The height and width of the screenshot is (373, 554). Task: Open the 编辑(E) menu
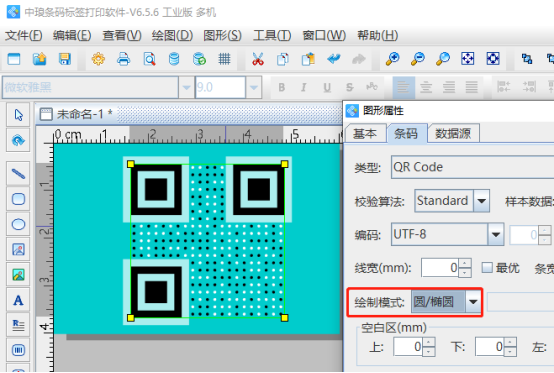(x=72, y=36)
